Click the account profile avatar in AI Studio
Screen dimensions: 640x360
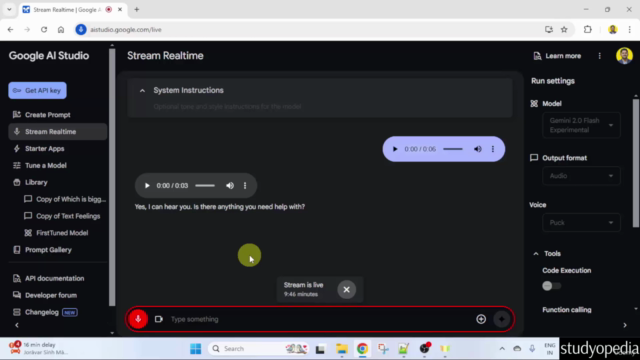coord(624,56)
